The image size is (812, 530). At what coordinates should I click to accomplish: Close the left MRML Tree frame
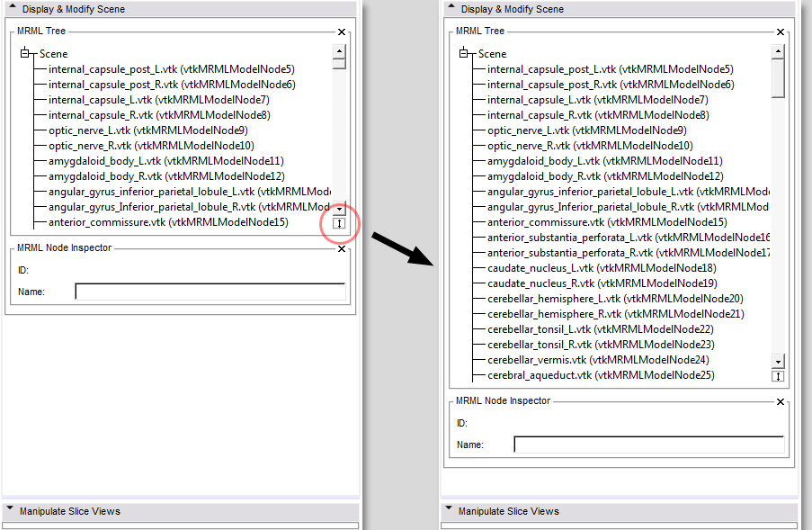pos(342,31)
